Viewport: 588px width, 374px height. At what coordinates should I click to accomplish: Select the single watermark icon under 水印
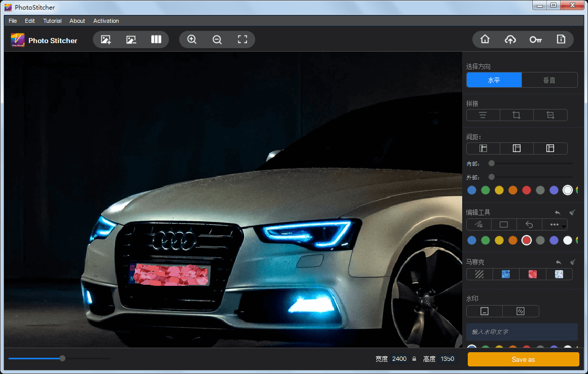(x=485, y=311)
